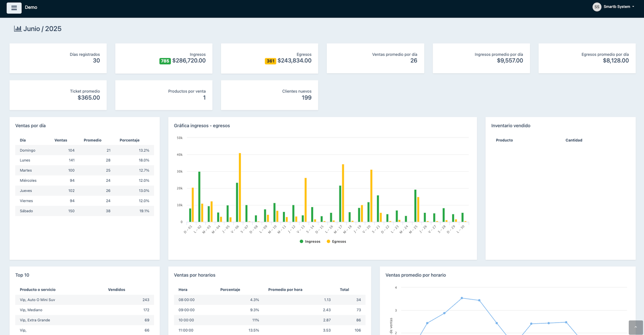Screen dimensions: 644x335
Task: Click the green 785 badge
Action: (x=165, y=61)
